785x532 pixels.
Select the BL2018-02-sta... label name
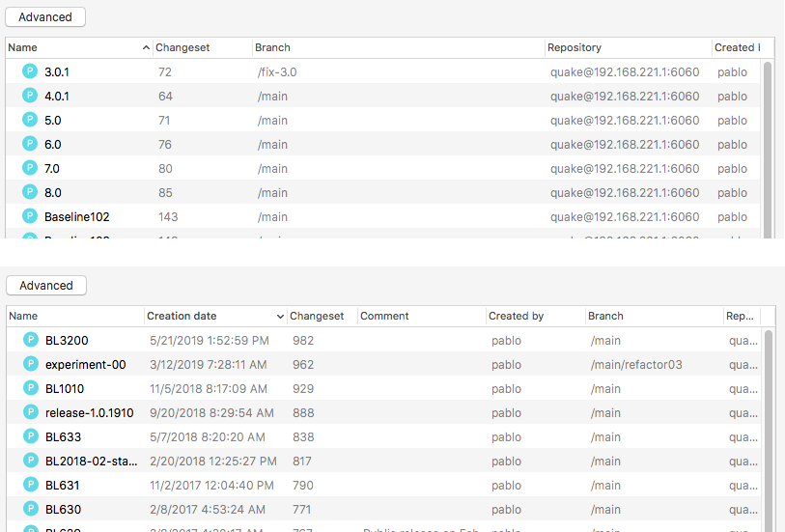[x=91, y=461]
